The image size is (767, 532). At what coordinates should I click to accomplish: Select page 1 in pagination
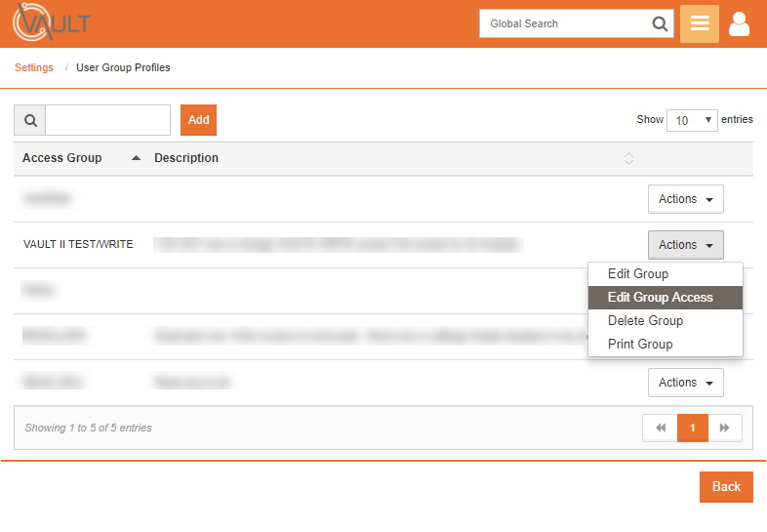click(693, 428)
